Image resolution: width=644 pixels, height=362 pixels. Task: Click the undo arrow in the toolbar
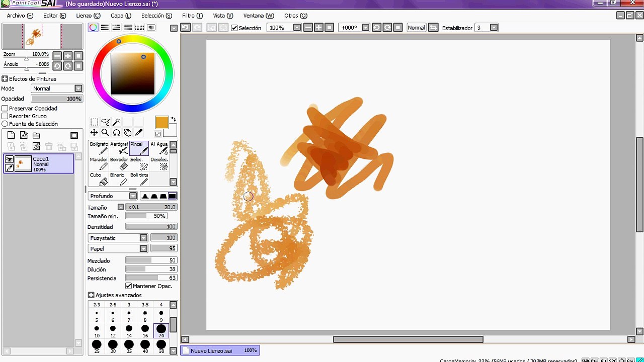(185, 28)
